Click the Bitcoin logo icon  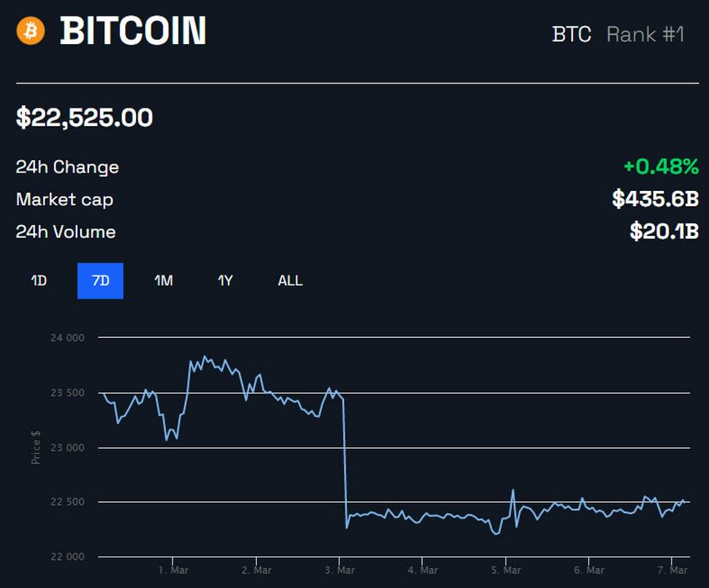pyautogui.click(x=30, y=32)
